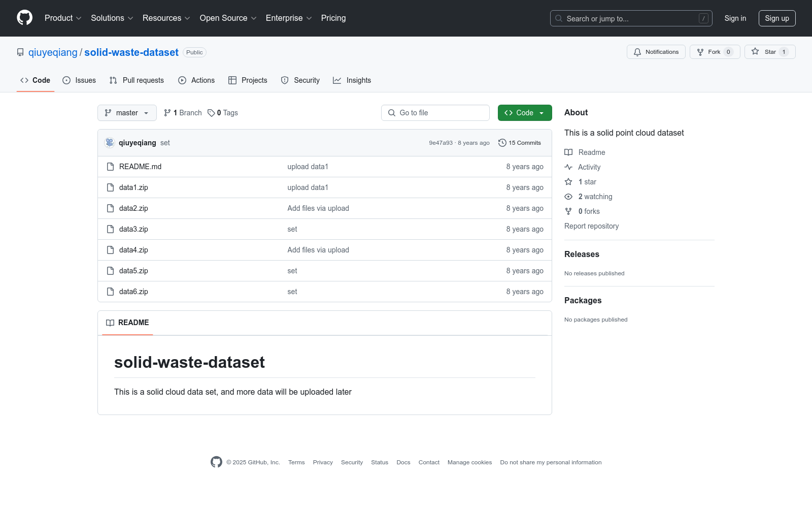Click the GitHub logo in footer
This screenshot has width=812, height=508.
click(216, 462)
